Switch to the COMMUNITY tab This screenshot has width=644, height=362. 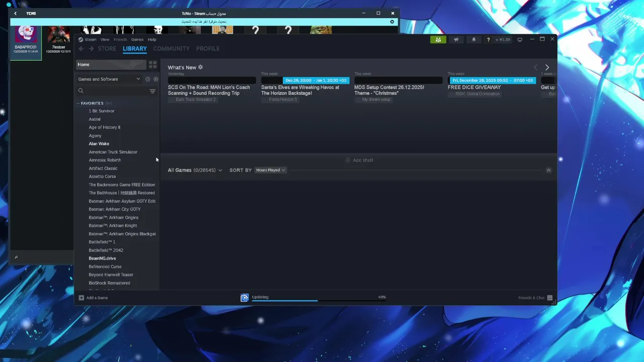click(x=171, y=49)
